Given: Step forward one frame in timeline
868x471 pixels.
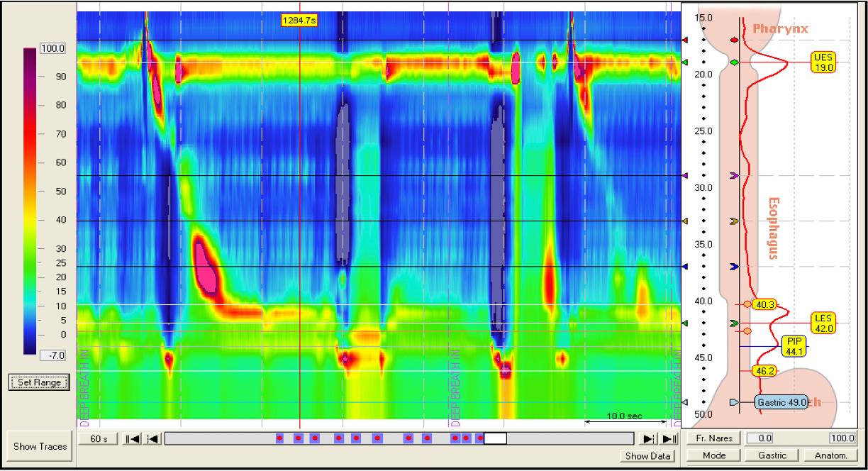Looking at the screenshot, I should point(648,439).
